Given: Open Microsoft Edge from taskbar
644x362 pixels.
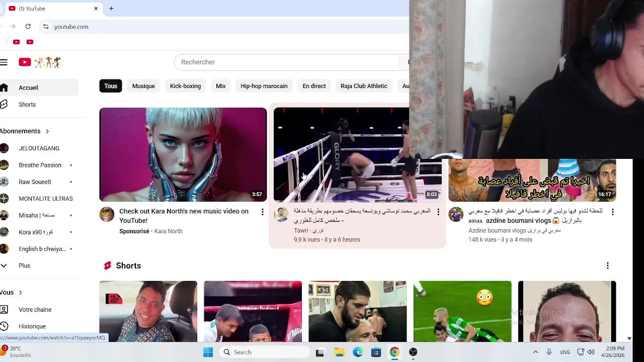Looking at the screenshot, I should [x=358, y=352].
